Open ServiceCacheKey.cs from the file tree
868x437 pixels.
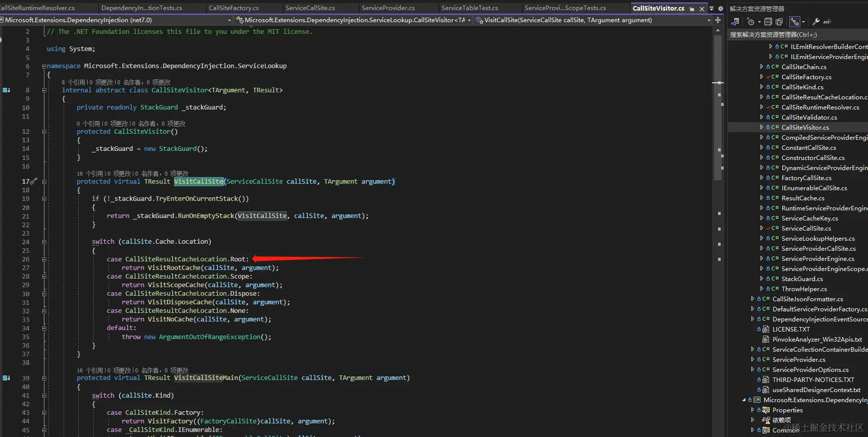click(x=809, y=218)
